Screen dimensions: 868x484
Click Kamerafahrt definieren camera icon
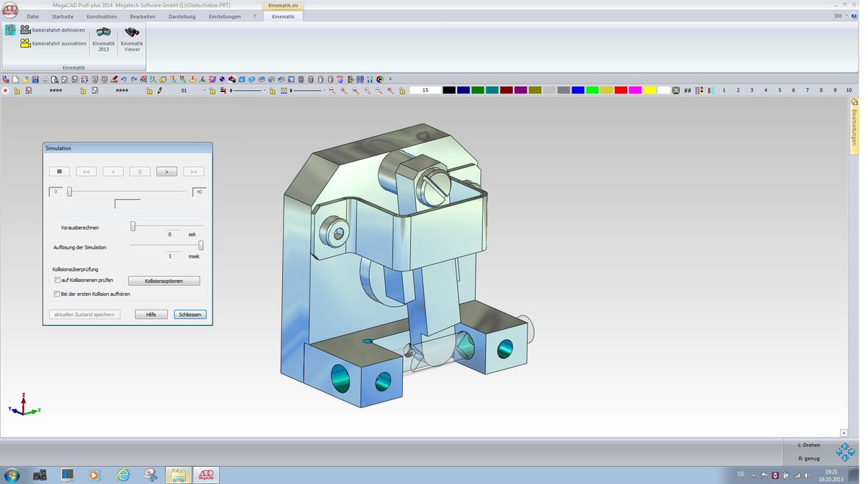point(25,30)
